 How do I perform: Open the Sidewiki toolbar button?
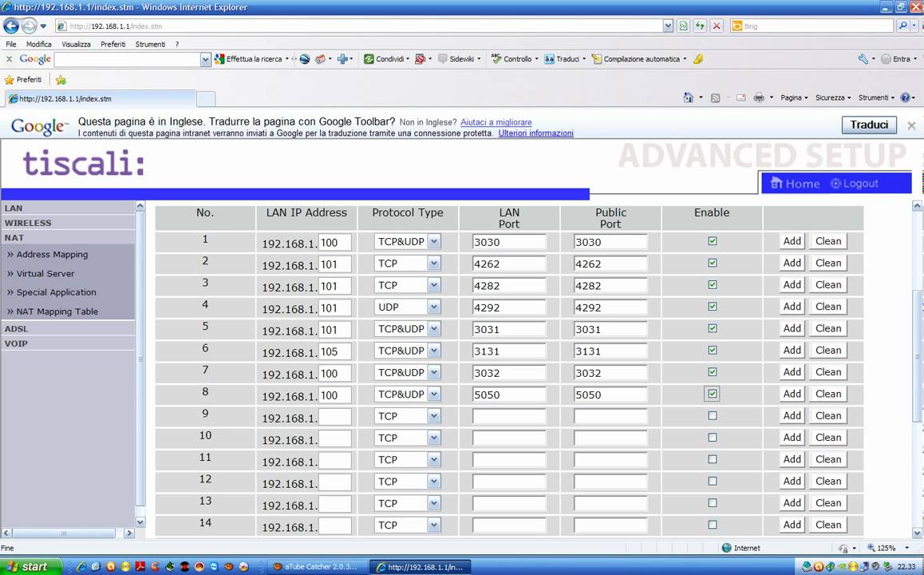tap(459, 59)
